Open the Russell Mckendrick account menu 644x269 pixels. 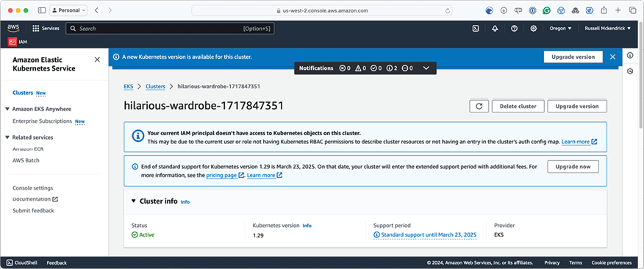(608, 29)
